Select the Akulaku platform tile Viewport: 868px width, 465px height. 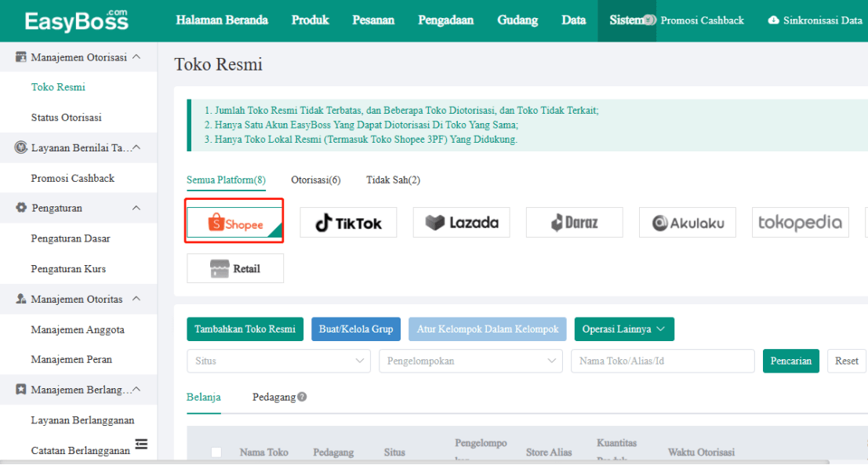click(x=687, y=223)
